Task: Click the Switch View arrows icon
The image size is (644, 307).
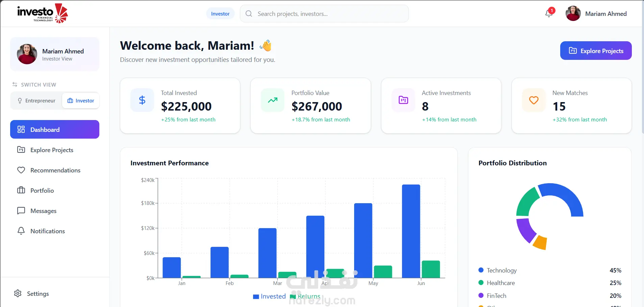Action: [15, 85]
